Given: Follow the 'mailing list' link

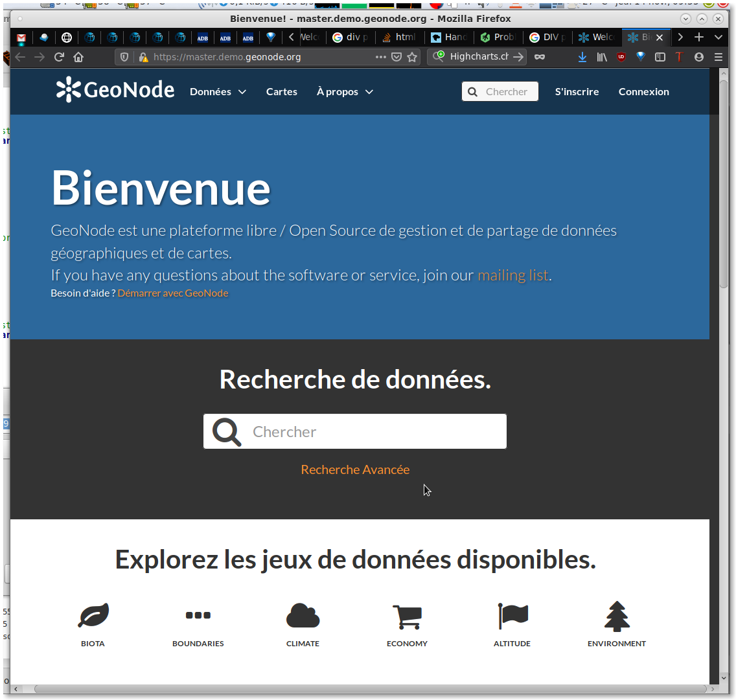Looking at the screenshot, I should pos(512,275).
